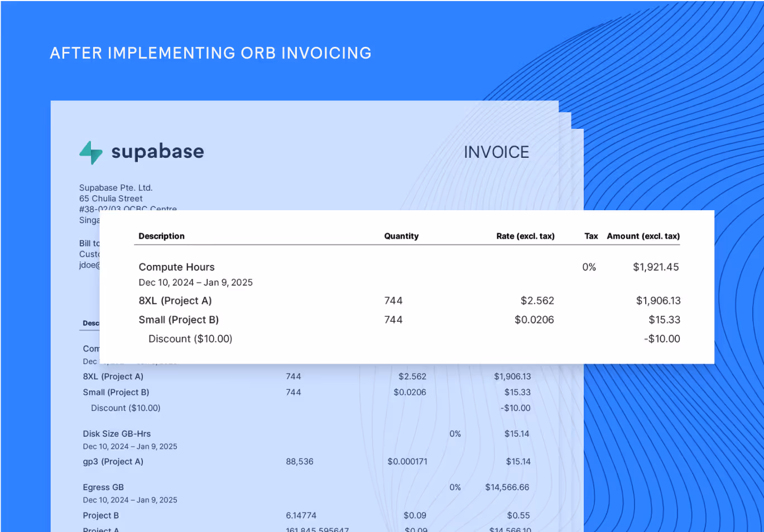Click the $2.562 rate in the callout
The image size is (764, 532).
coord(537,301)
